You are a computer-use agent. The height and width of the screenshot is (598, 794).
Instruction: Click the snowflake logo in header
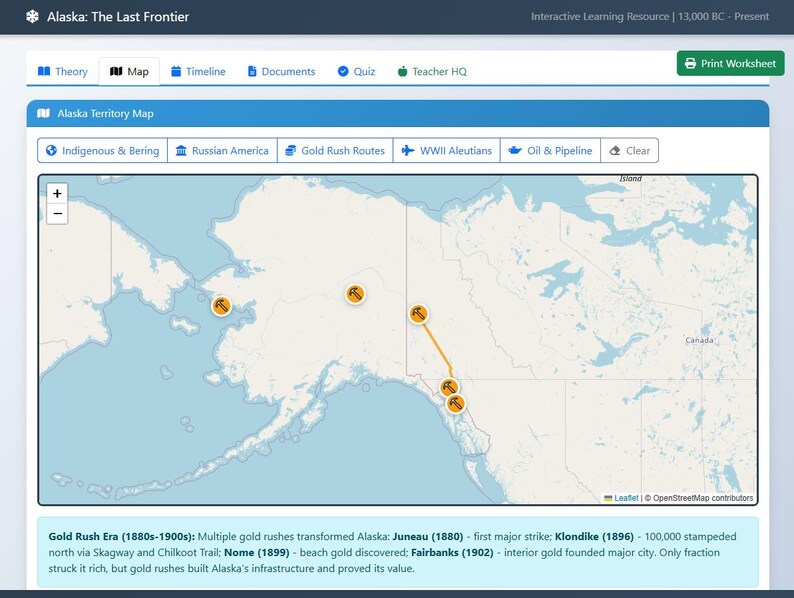32,17
